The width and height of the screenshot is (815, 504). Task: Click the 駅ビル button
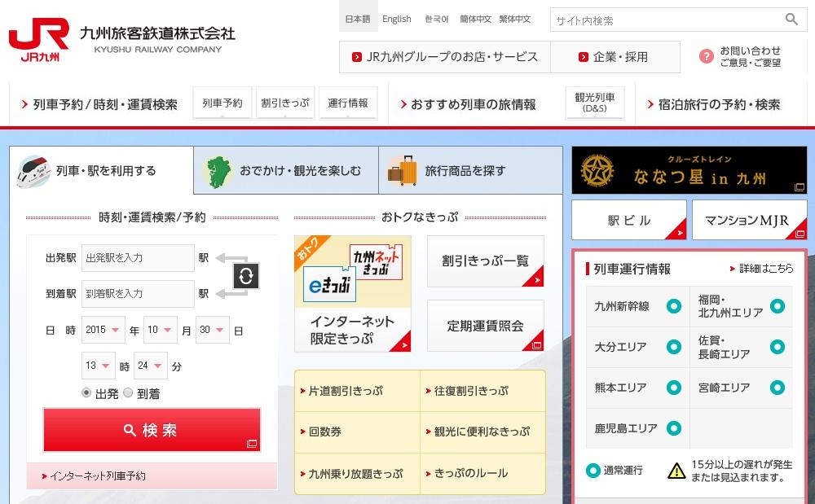point(629,220)
